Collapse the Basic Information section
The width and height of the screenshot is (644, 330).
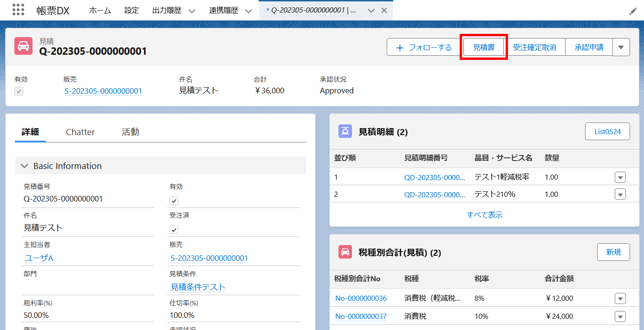point(25,165)
